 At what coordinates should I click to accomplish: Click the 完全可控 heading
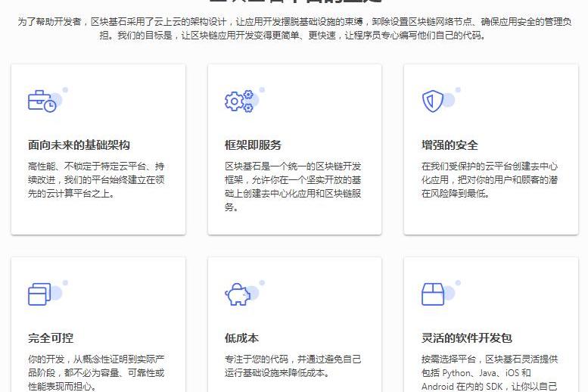pyautogui.click(x=51, y=338)
